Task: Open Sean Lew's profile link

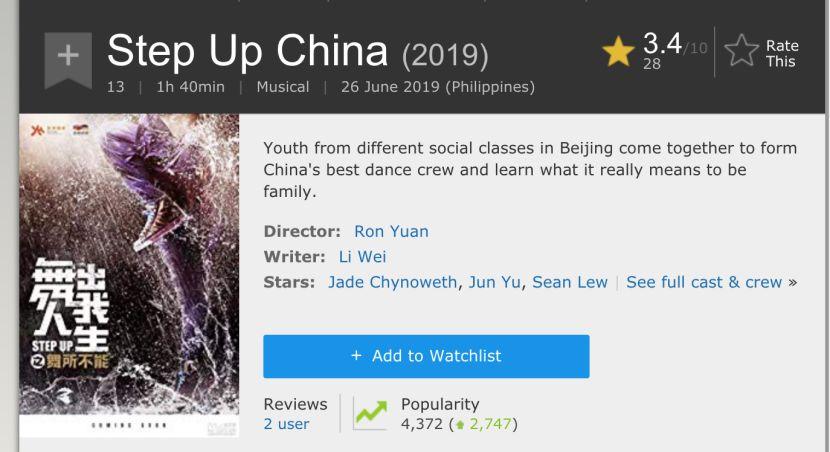Action: [570, 282]
